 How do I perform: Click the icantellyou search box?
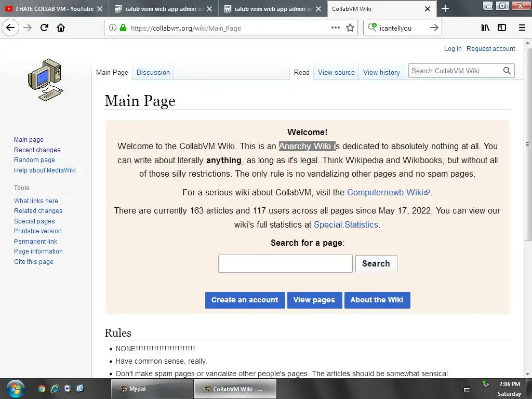click(403, 28)
